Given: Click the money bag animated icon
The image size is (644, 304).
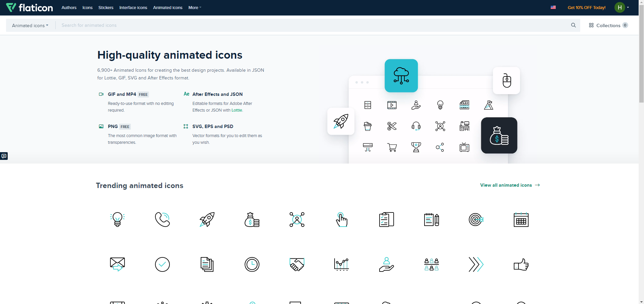Looking at the screenshot, I should click(x=252, y=220).
